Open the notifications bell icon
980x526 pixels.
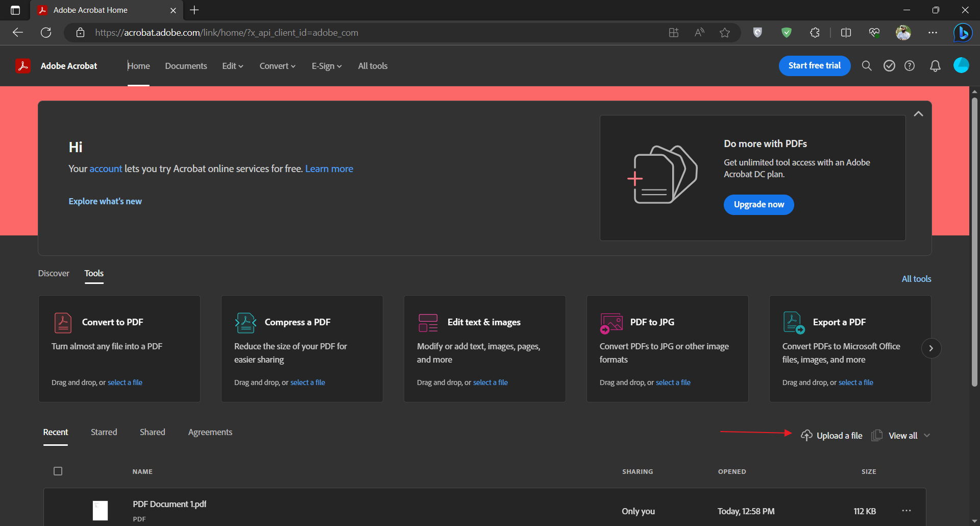[935, 66]
